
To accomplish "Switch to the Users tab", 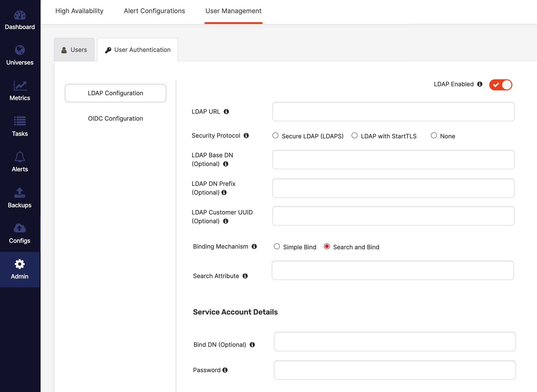I will (x=74, y=50).
